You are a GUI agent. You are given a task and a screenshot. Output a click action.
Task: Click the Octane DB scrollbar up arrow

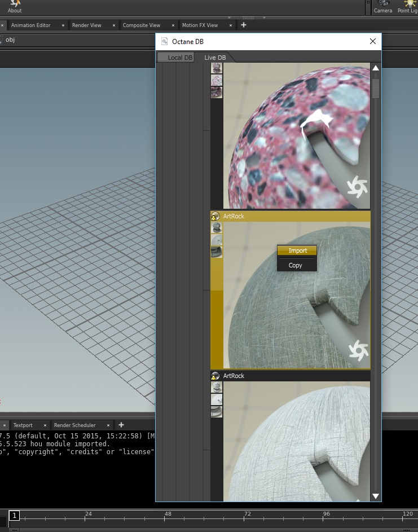[376, 68]
